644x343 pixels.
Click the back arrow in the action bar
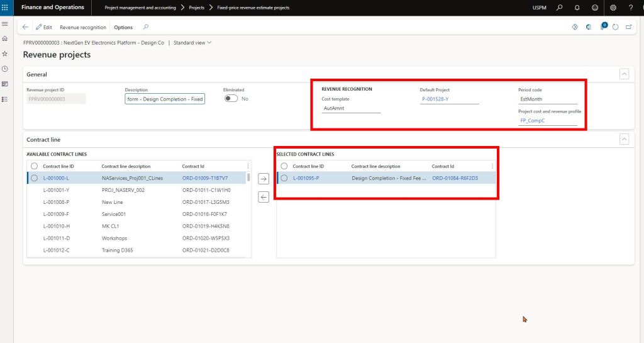(x=25, y=27)
